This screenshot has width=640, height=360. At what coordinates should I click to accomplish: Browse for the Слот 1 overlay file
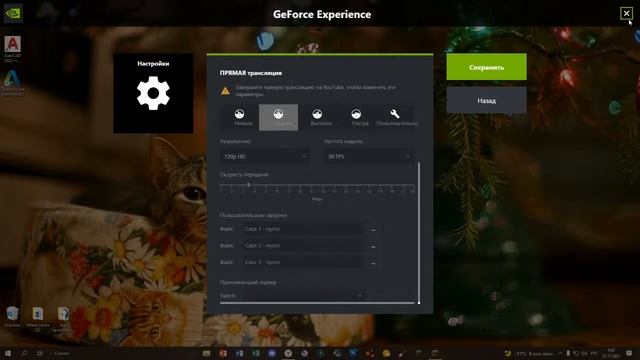(373, 229)
